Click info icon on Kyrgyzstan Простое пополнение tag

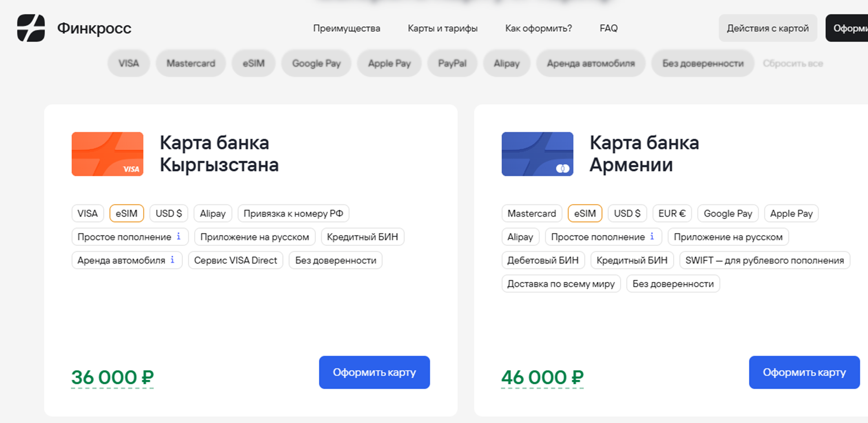[179, 237]
